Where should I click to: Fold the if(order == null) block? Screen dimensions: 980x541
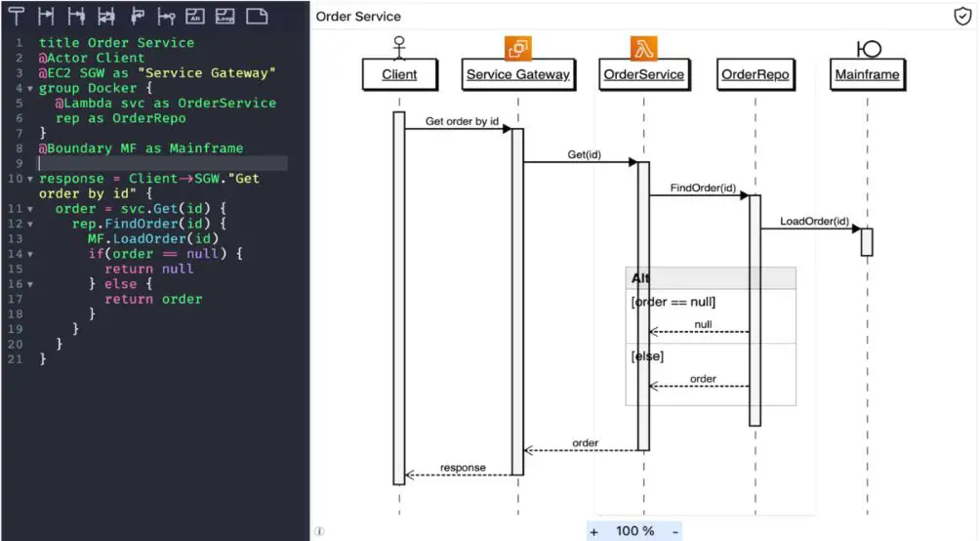[x=29, y=254]
